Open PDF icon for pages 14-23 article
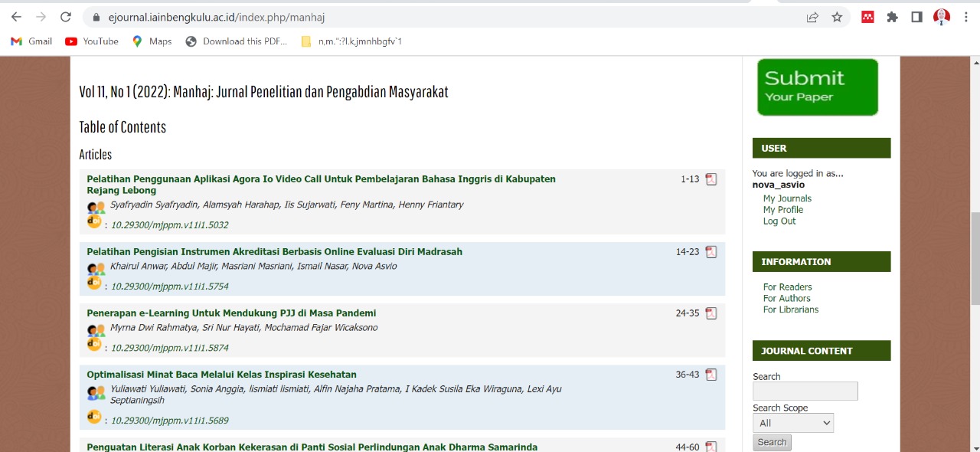 (711, 252)
